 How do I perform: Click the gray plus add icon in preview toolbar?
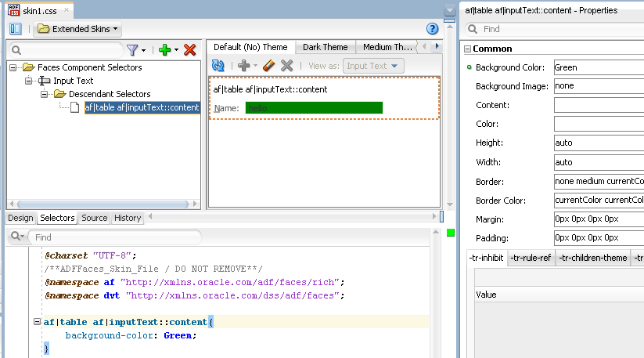(x=243, y=66)
